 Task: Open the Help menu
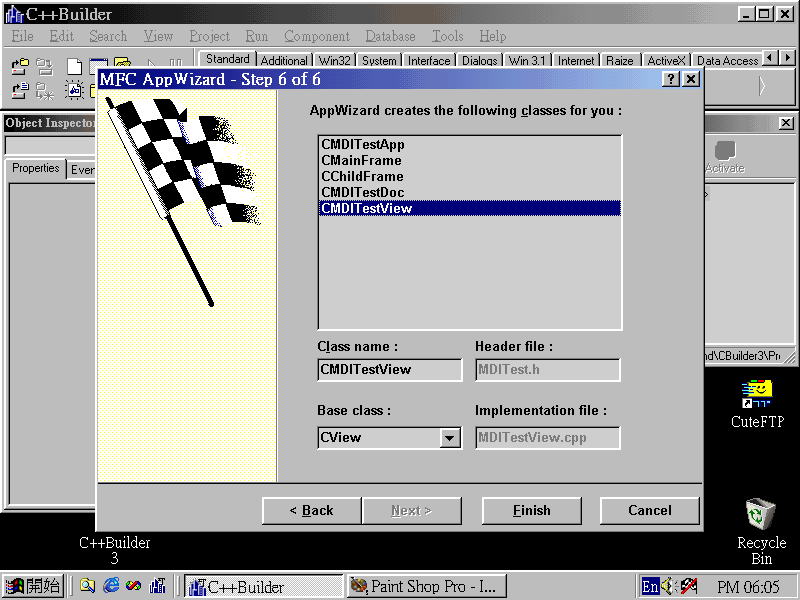coord(492,36)
